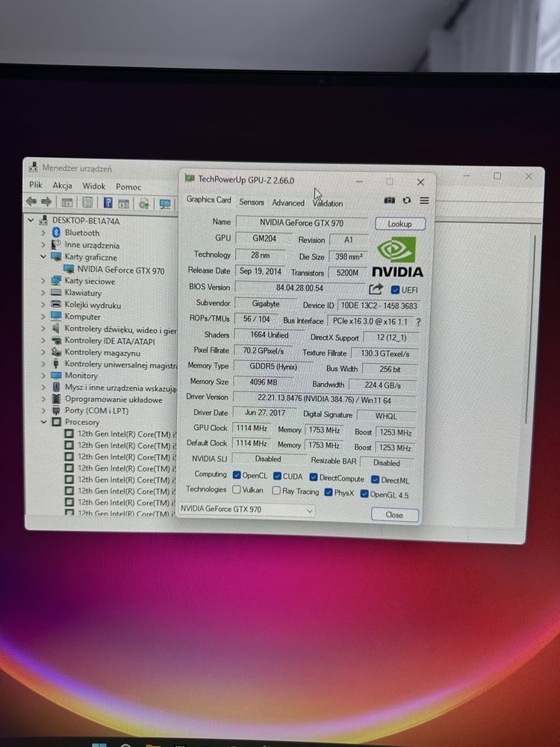560x747 pixels.
Task: Switch to the Advanced tab
Action: (x=288, y=202)
